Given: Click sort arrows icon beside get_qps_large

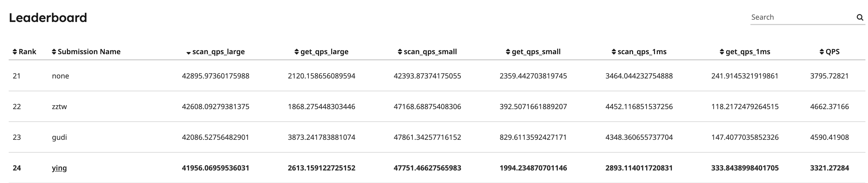Looking at the screenshot, I should tap(296, 52).
